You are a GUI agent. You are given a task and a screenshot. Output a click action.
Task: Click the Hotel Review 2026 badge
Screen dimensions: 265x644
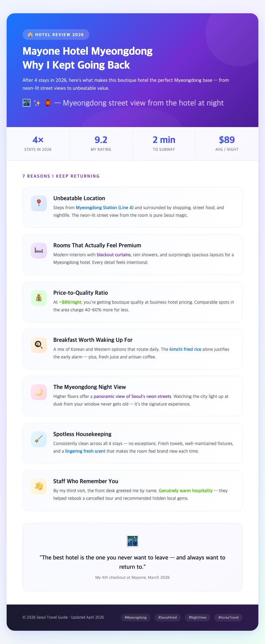[56, 35]
